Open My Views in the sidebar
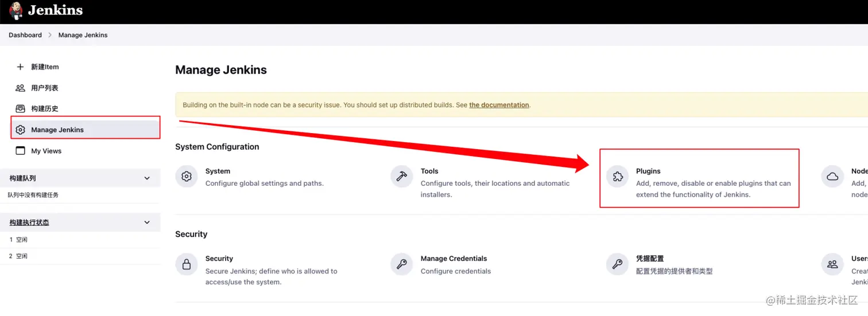This screenshot has height=316, width=868. pyautogui.click(x=46, y=151)
